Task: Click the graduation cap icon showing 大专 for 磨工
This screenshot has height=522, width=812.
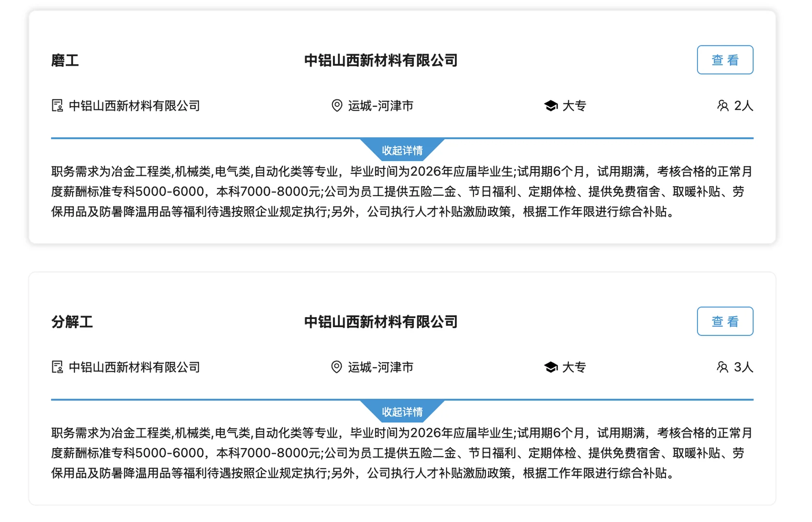Action: tap(551, 105)
